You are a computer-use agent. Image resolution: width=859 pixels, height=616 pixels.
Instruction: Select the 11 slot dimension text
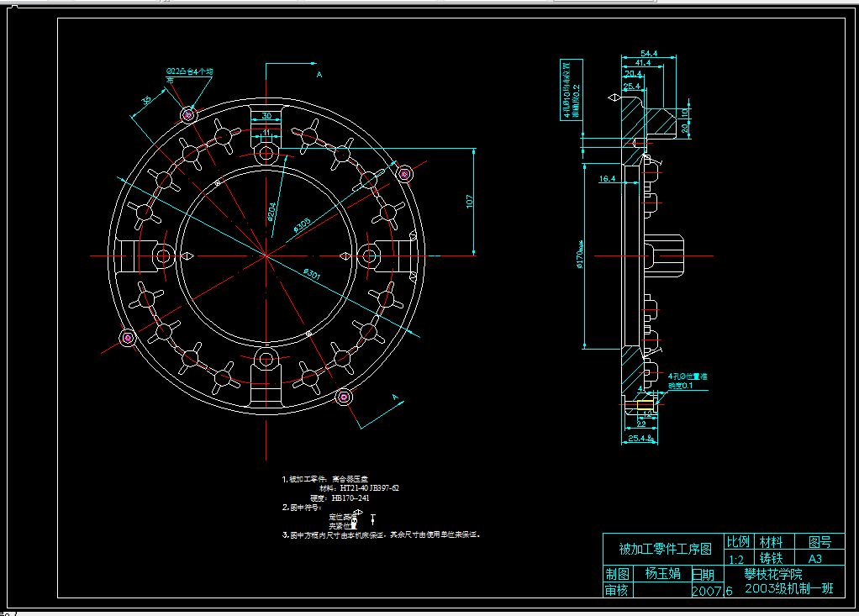pos(266,133)
